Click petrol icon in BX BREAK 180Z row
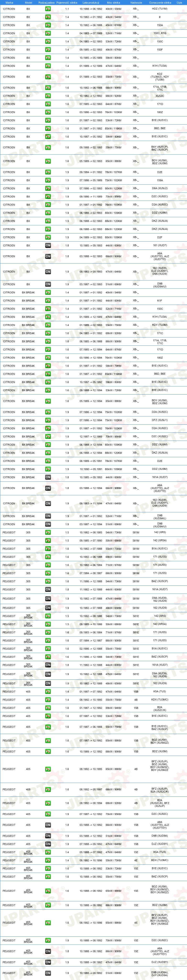The height and width of the screenshot is (980, 187). 48,358
